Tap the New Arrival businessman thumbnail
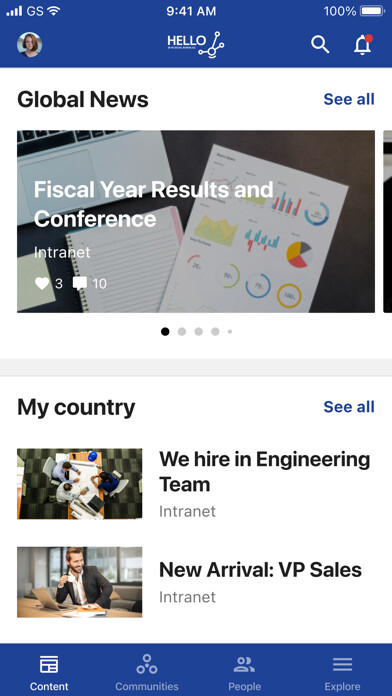The image size is (392, 696). coord(79,582)
